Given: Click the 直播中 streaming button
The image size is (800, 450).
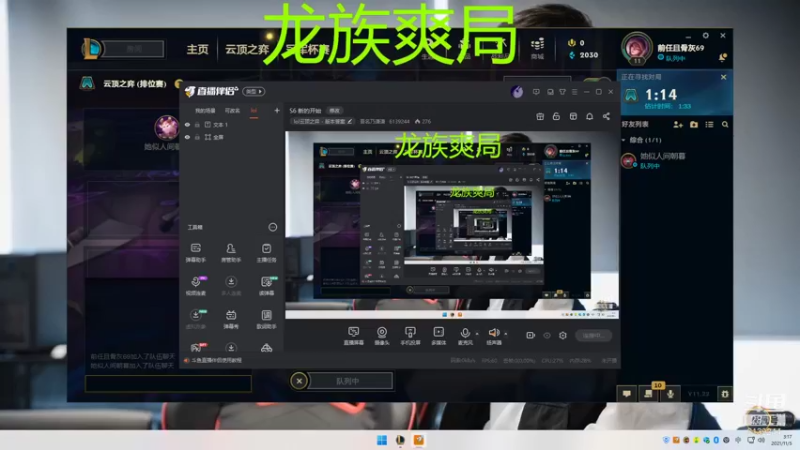Looking at the screenshot, I should 593,335.
